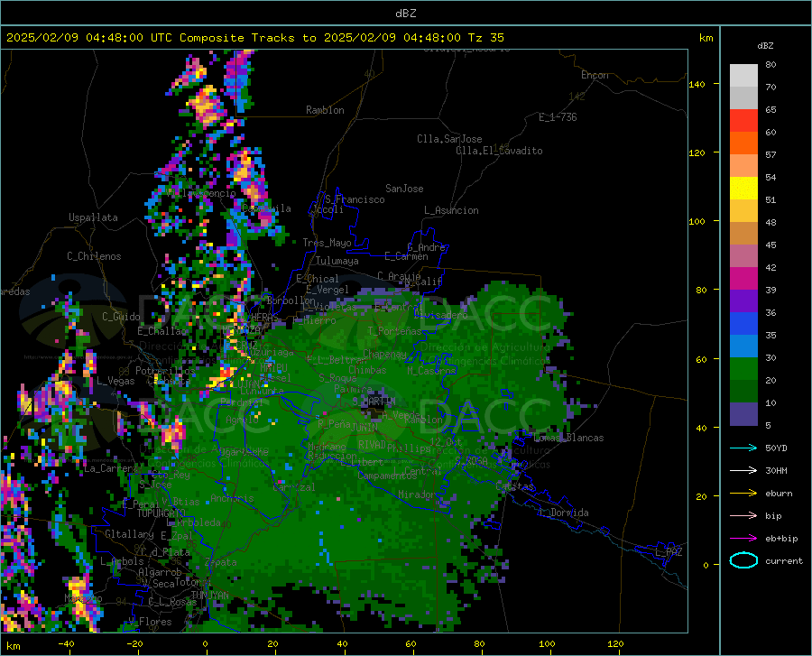
Task: Click the Carrizal place label
Action: tap(293, 487)
